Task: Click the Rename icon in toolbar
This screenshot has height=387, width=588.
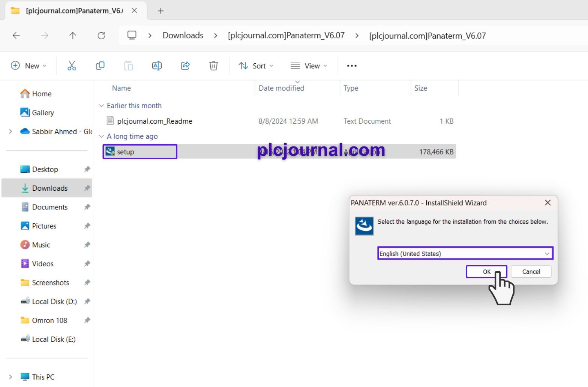Action: [157, 66]
